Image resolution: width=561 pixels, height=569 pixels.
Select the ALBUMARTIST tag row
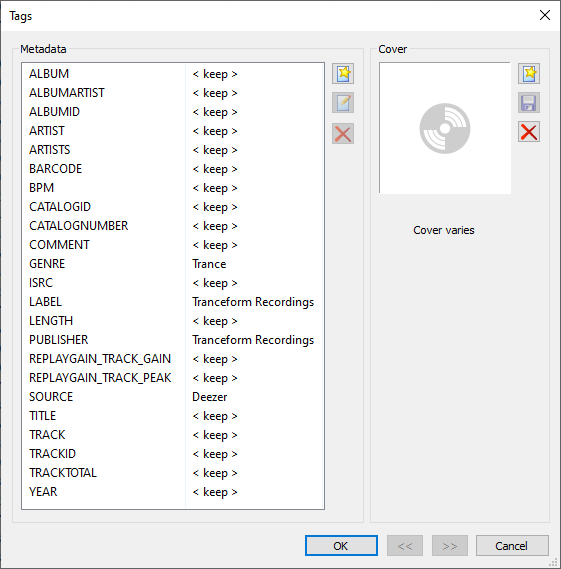tap(173, 93)
